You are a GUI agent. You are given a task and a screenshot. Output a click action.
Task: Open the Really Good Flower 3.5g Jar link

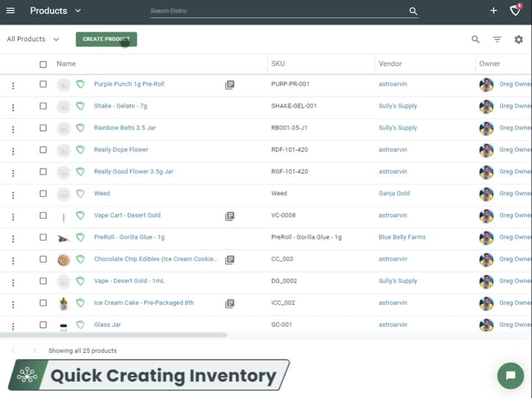(x=134, y=171)
